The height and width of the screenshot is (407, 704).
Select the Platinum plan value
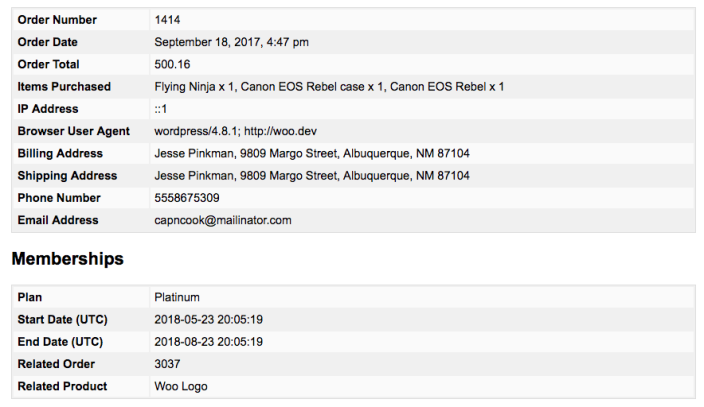177,297
